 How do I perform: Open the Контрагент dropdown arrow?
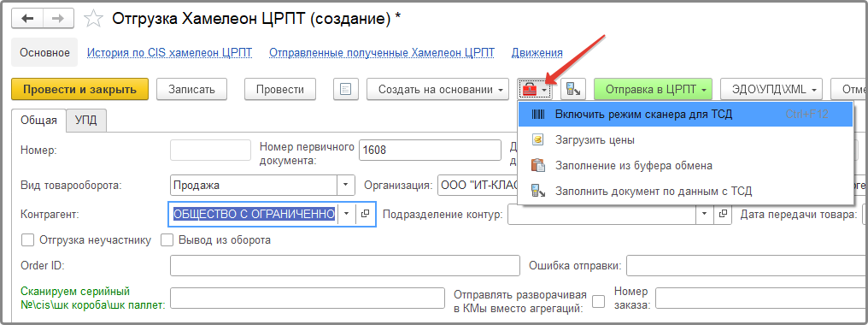pyautogui.click(x=347, y=214)
